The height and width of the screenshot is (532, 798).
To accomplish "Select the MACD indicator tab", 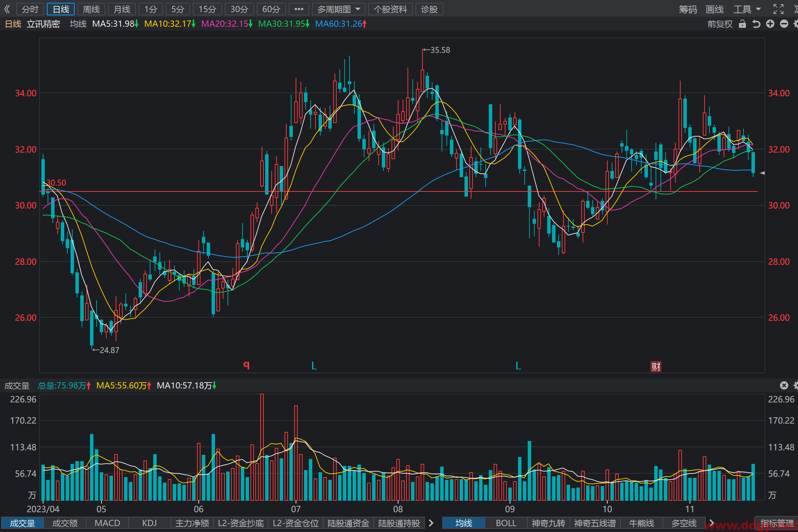I will [x=107, y=523].
